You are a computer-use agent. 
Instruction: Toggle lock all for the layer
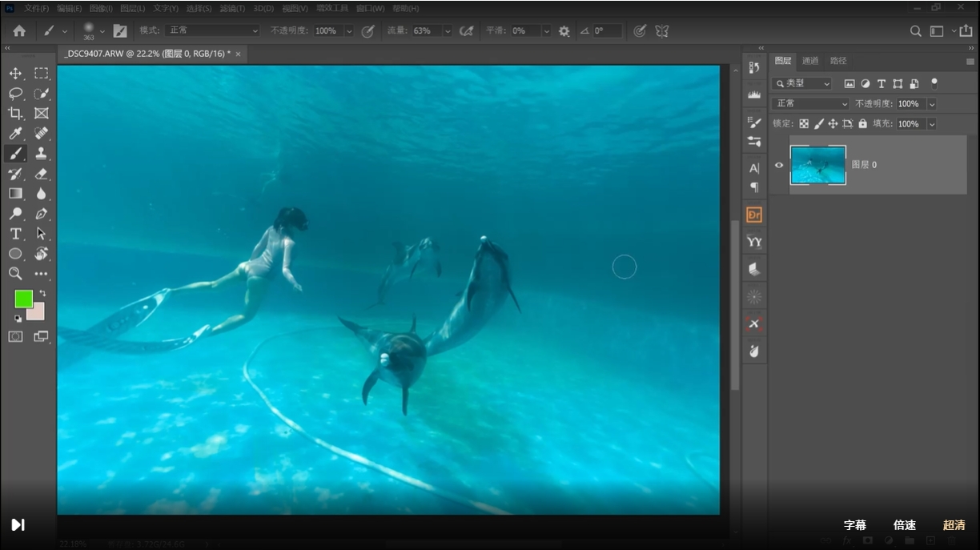point(862,124)
